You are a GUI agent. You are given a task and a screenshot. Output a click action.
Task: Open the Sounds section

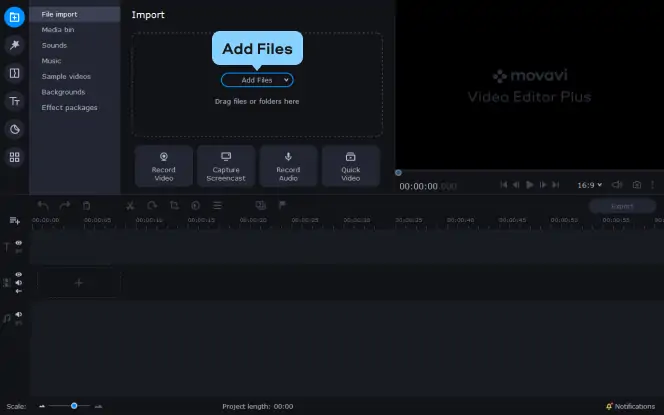[54, 45]
